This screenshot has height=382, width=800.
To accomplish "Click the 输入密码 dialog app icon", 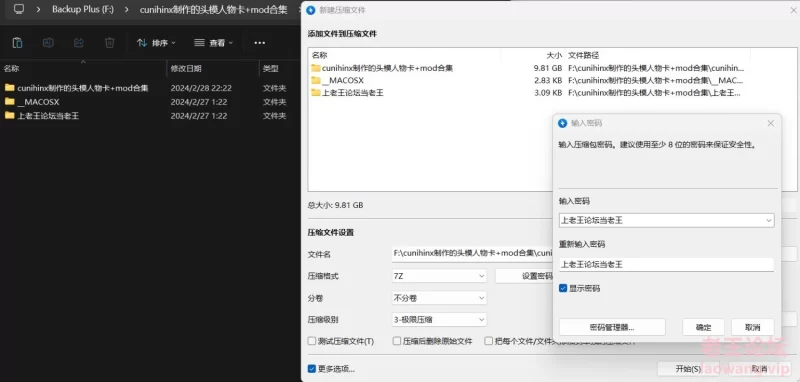I will click(x=563, y=123).
